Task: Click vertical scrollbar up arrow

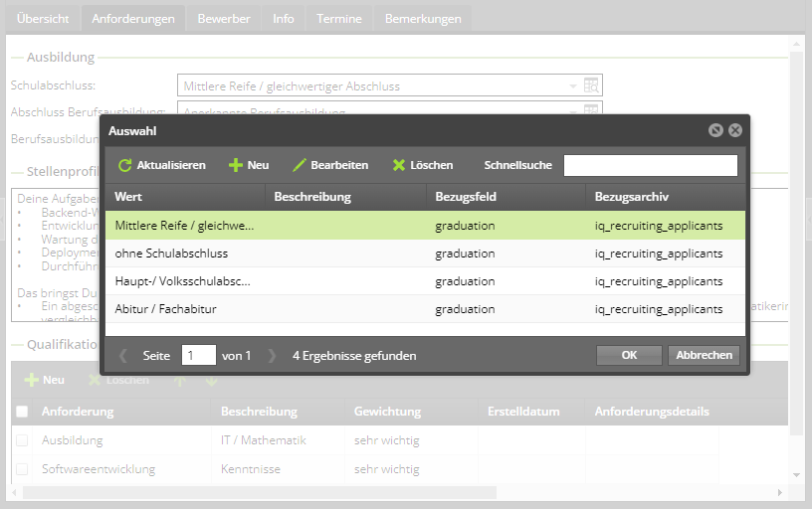Action: 796,44
